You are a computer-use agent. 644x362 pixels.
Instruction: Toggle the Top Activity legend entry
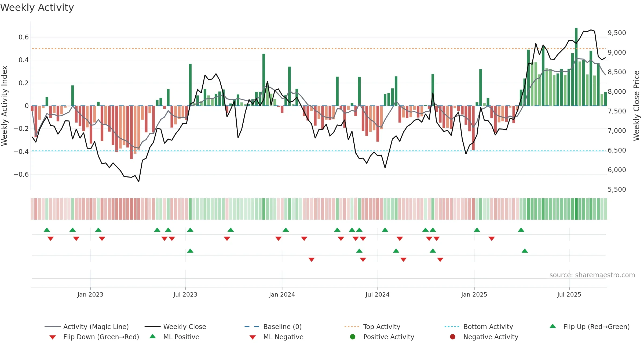click(372, 327)
